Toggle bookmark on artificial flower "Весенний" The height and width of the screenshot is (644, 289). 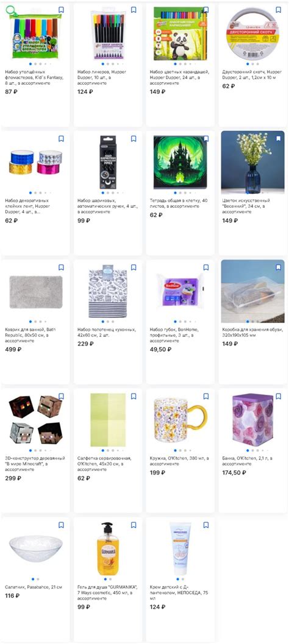[x=278, y=139]
